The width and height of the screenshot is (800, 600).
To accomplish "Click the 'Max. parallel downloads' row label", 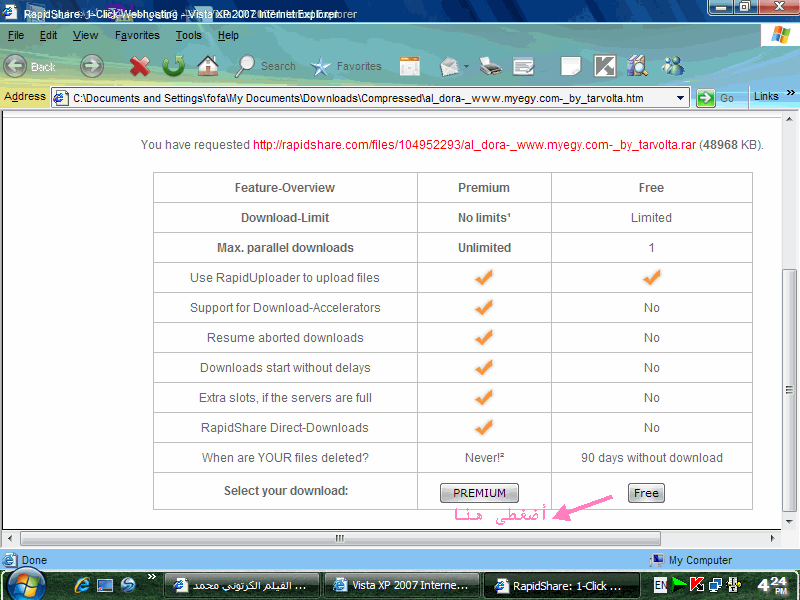I will [x=285, y=248].
